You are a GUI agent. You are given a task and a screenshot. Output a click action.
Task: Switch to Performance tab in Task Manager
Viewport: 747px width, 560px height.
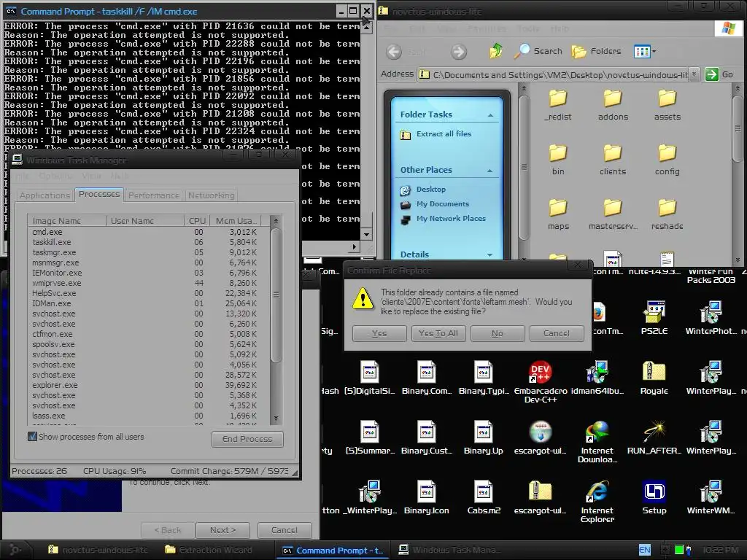pos(154,195)
